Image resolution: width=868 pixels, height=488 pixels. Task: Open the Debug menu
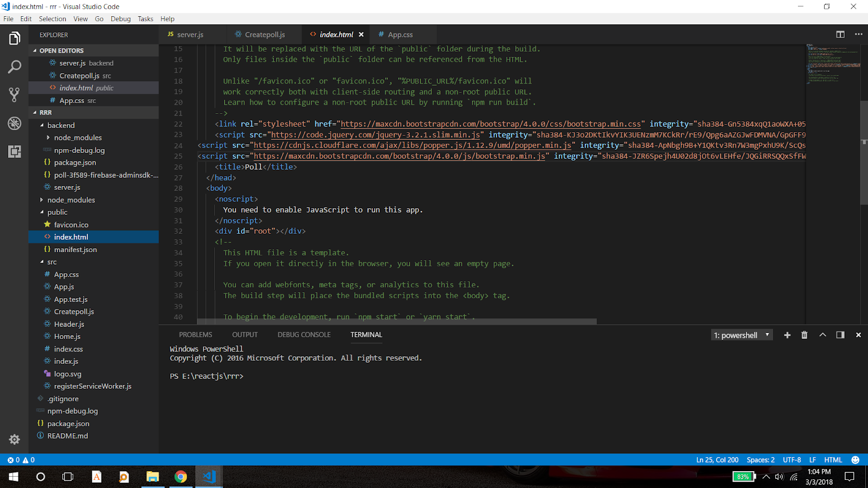click(x=120, y=18)
